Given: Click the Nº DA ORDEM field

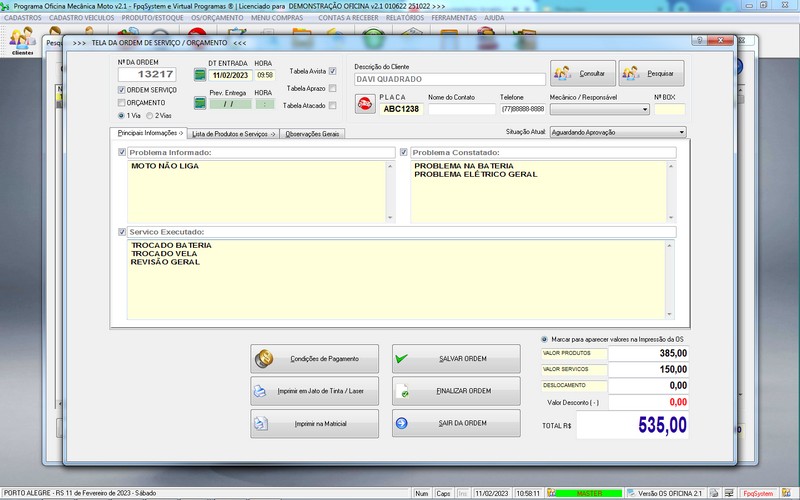Looking at the screenshot, I should pyautogui.click(x=147, y=74).
